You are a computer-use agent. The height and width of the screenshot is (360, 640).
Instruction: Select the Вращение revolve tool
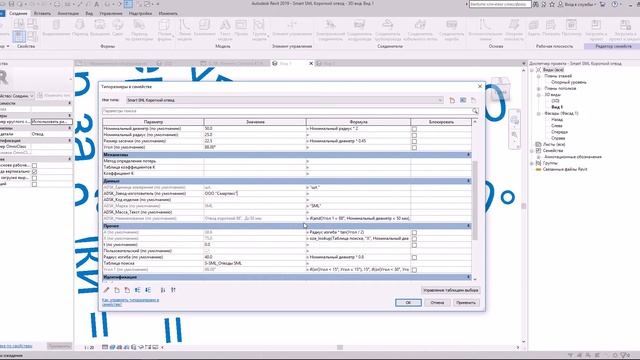[100, 28]
